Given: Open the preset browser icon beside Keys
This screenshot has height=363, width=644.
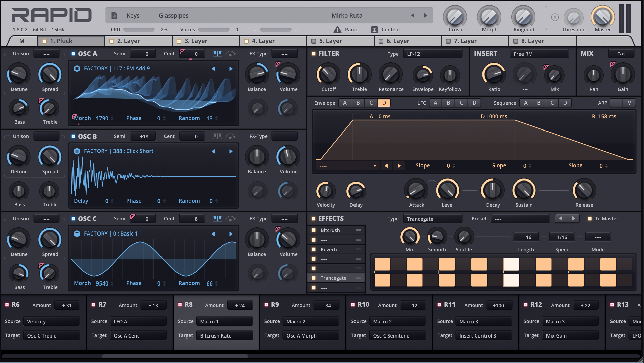Looking at the screenshot, I should (114, 16).
